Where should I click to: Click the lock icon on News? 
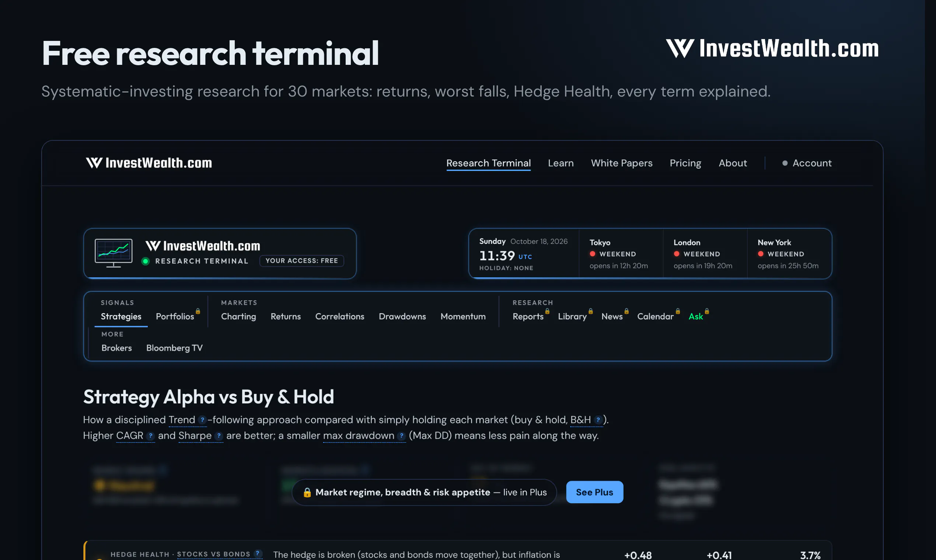[626, 311]
